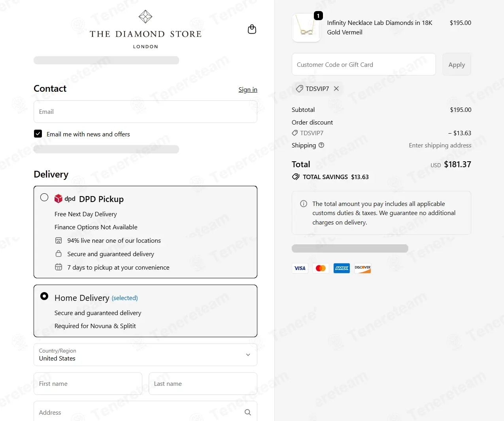Image resolution: width=504 pixels, height=421 pixels.
Task: Remove the TDSVIP7 discount code
Action: pos(336,89)
